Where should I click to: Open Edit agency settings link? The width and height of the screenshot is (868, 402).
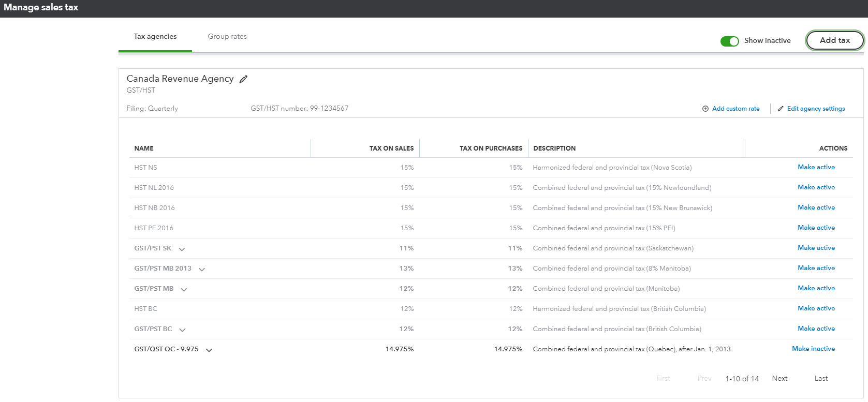(x=816, y=109)
